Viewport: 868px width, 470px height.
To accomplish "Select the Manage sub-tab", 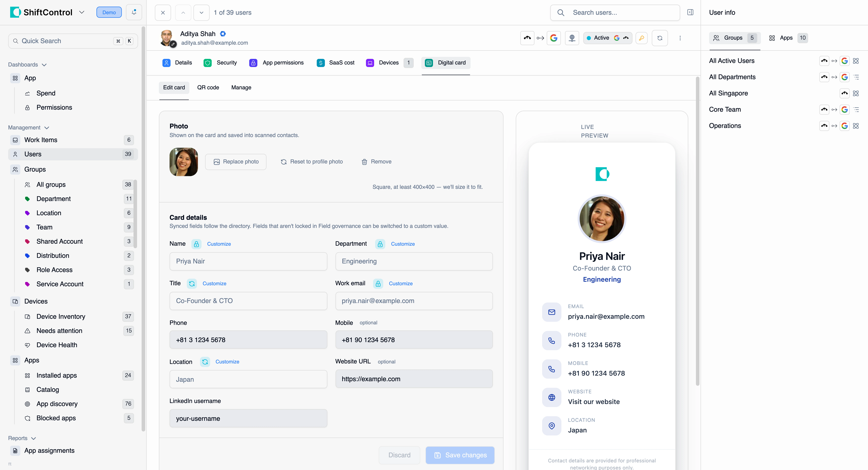I will 241,88.
